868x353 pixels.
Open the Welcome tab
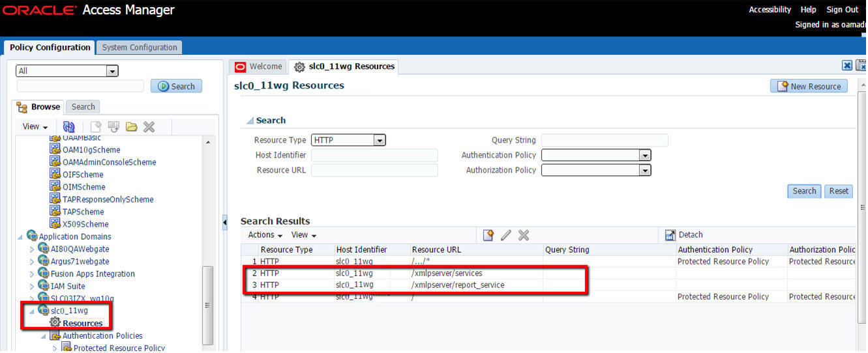point(259,66)
